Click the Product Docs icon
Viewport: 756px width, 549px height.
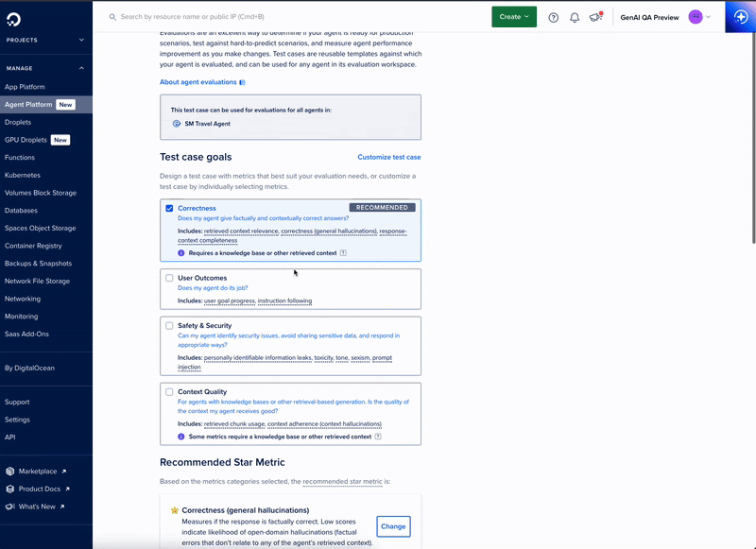9,489
